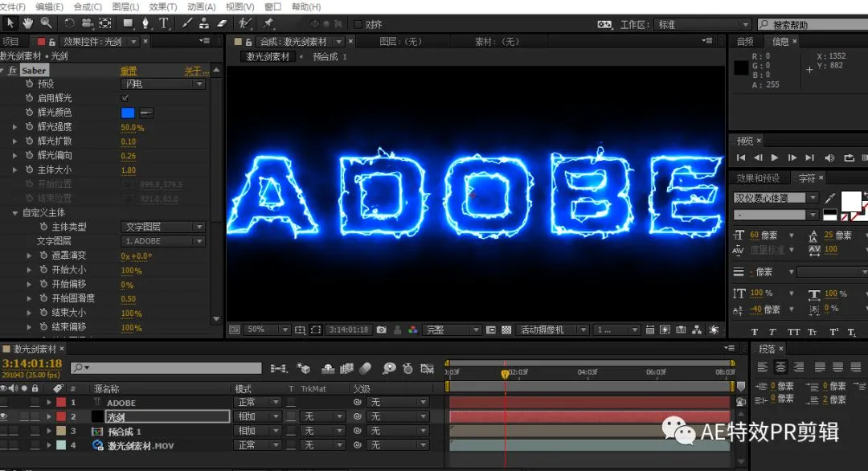The image size is (868, 471).
Task: Open the resolution 完整 dropdown
Action: [x=452, y=330]
